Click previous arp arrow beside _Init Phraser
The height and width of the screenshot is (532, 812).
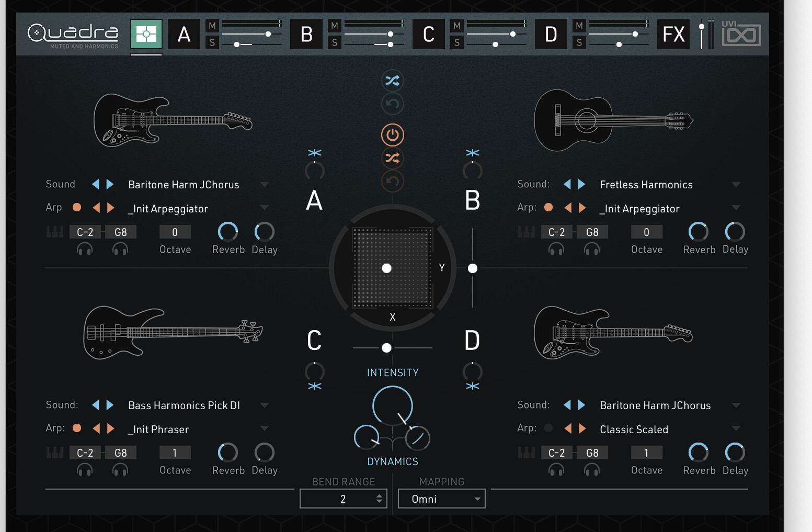[x=96, y=428]
